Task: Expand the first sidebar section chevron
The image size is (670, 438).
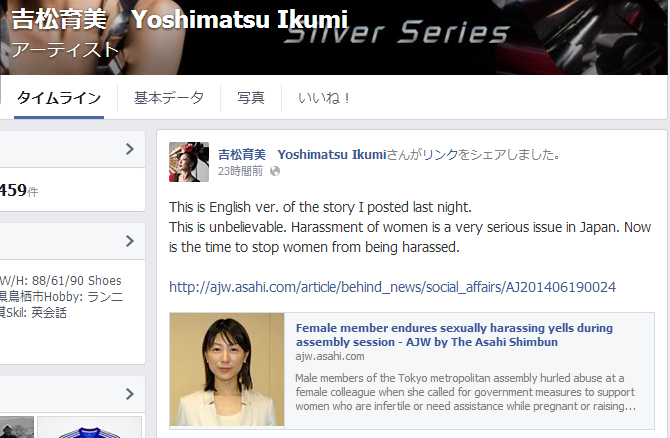Action: click(x=130, y=149)
